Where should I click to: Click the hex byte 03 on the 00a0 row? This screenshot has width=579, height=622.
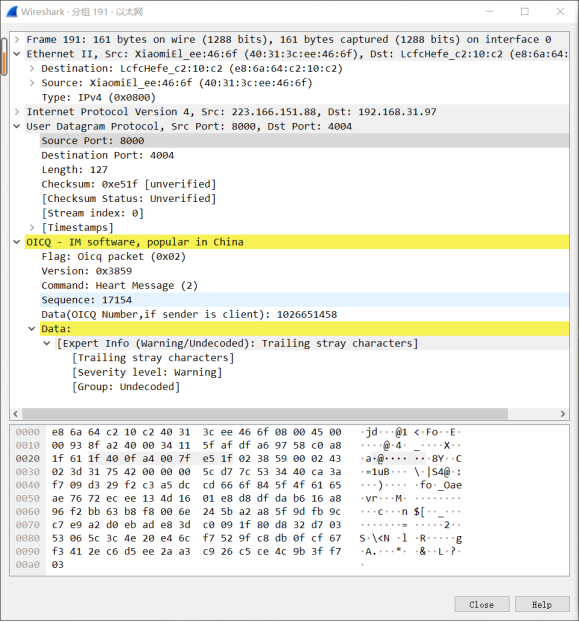[x=58, y=565]
